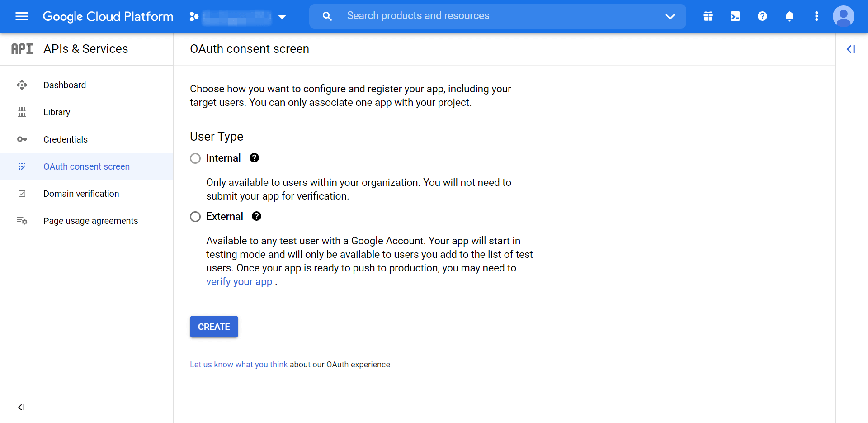The height and width of the screenshot is (423, 868).
Task: Click the help icon next to Internal
Action: (254, 158)
